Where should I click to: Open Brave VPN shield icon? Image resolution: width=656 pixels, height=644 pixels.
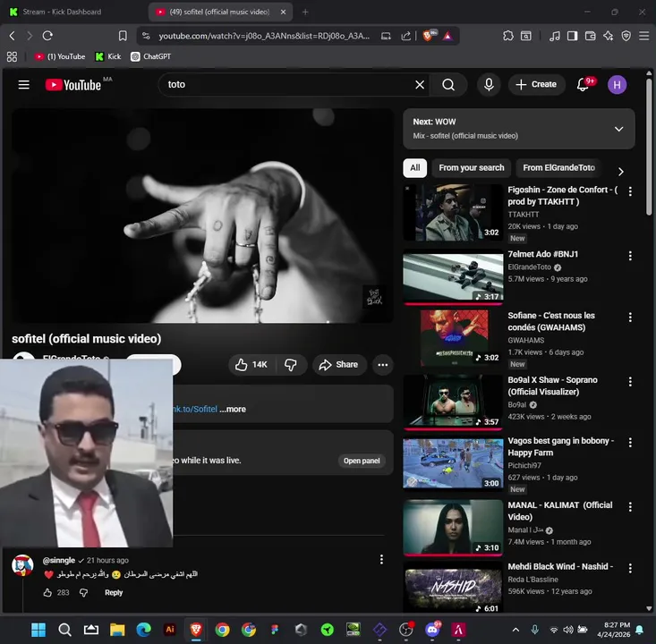(626, 36)
